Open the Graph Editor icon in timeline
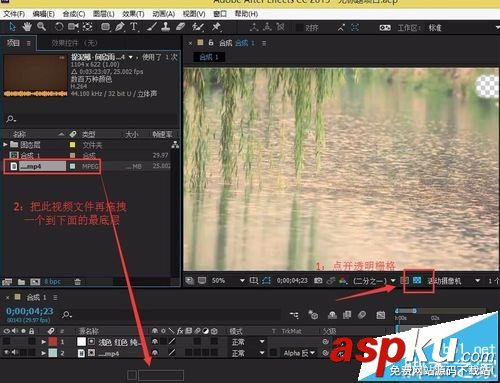The width and height of the screenshot is (500, 383). click(x=381, y=315)
